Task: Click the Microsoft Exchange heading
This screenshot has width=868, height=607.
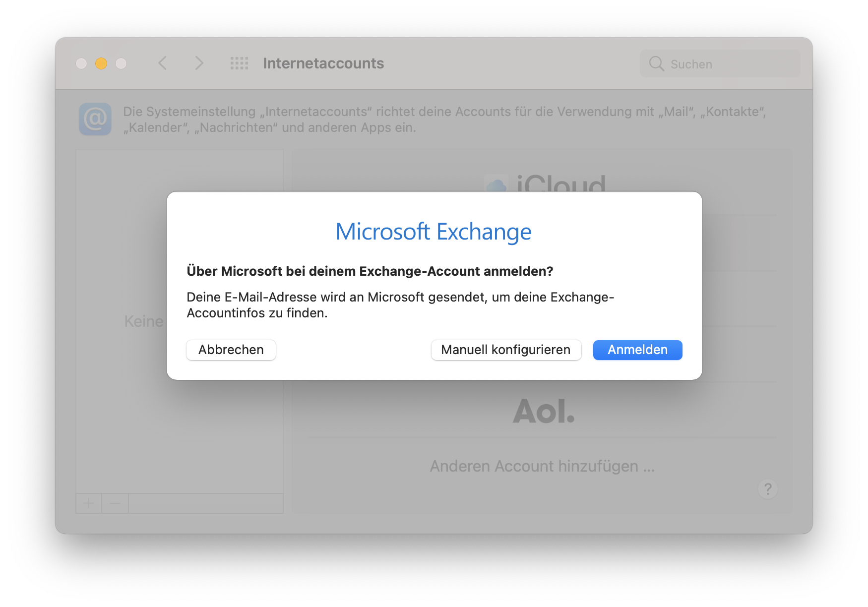Action: [434, 232]
